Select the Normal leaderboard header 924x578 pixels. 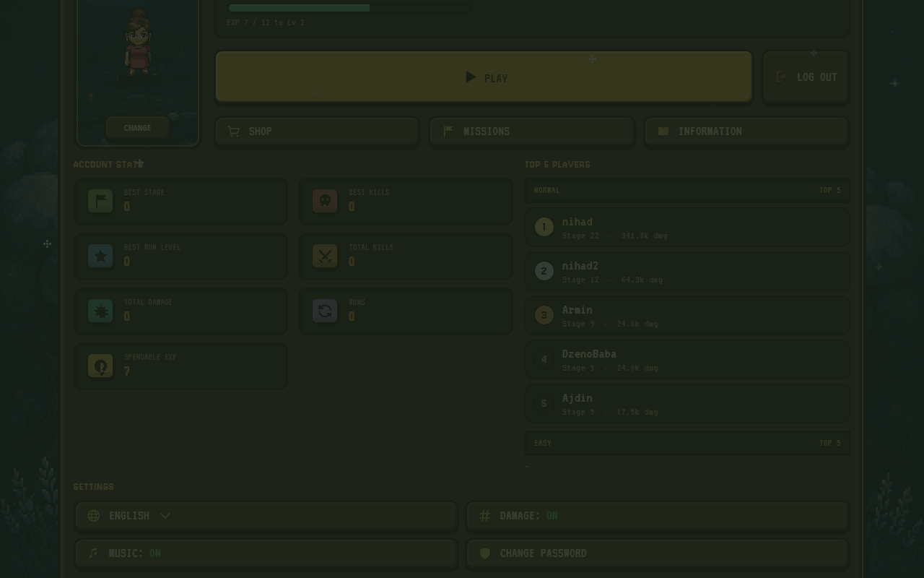[x=687, y=190]
